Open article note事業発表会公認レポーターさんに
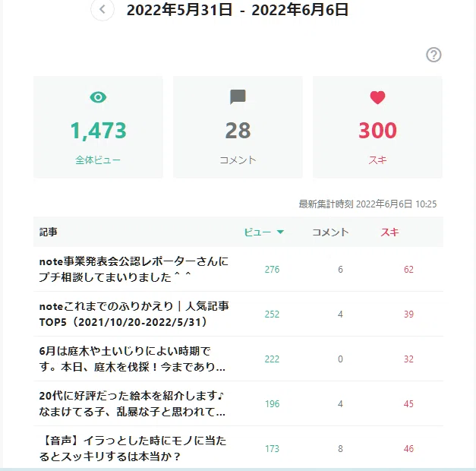 pos(134,269)
